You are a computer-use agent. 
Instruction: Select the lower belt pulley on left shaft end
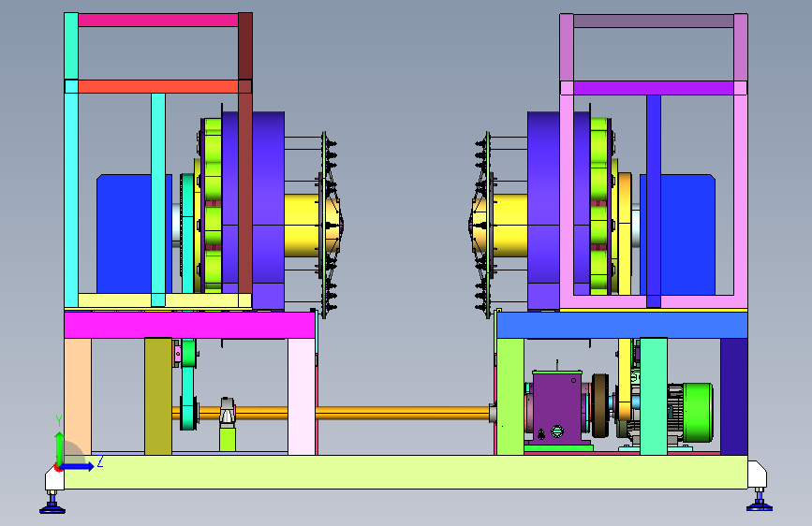pos(188,413)
